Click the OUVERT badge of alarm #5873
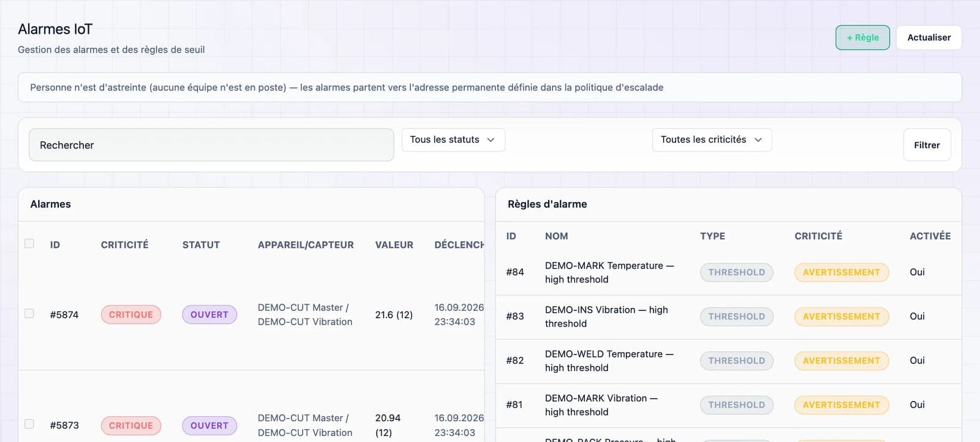This screenshot has height=442, width=980. 209,425
